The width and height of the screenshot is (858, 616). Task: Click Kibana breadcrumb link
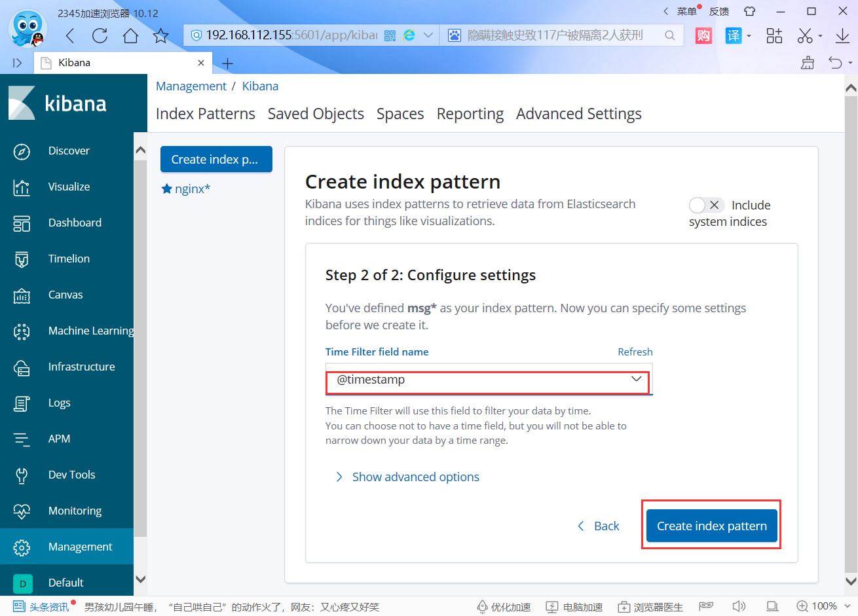coord(260,86)
